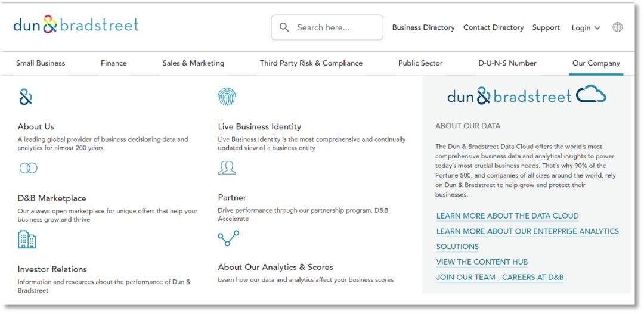
Task: Open the D-U-N-S Number menu
Action: click(x=507, y=63)
